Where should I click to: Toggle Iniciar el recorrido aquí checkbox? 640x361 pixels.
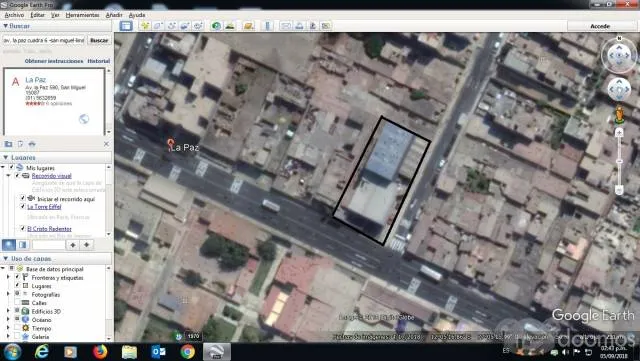point(23,198)
